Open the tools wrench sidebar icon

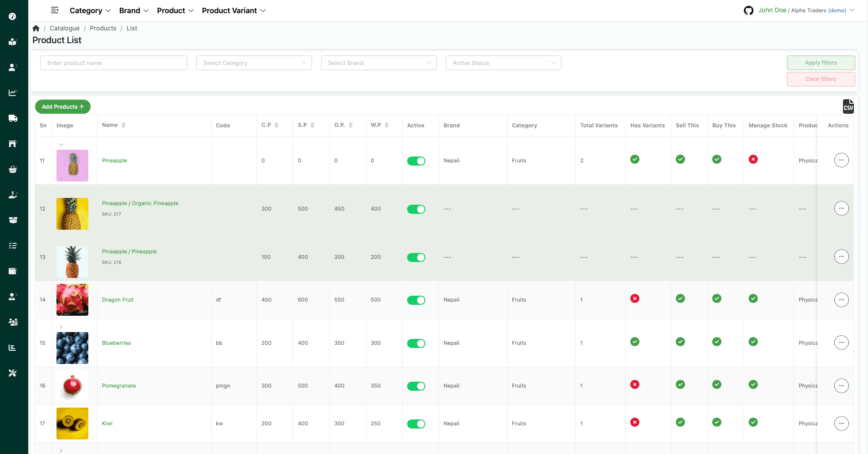click(13, 373)
